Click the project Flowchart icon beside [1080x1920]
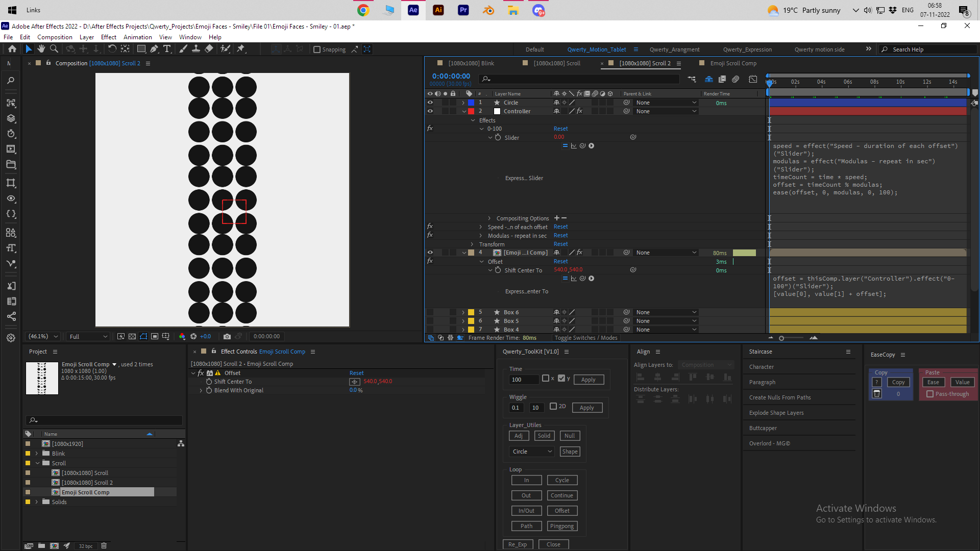 point(181,444)
